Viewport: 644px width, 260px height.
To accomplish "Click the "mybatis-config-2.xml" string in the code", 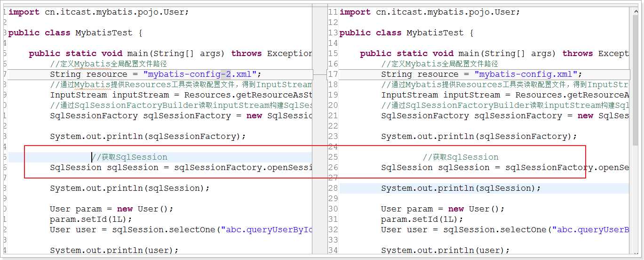I will point(202,74).
